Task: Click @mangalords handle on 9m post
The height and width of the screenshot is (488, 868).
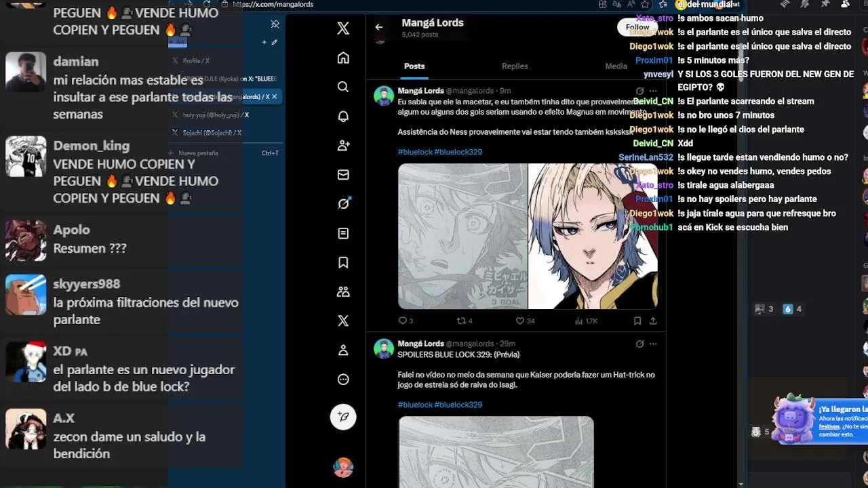Action: [471, 91]
